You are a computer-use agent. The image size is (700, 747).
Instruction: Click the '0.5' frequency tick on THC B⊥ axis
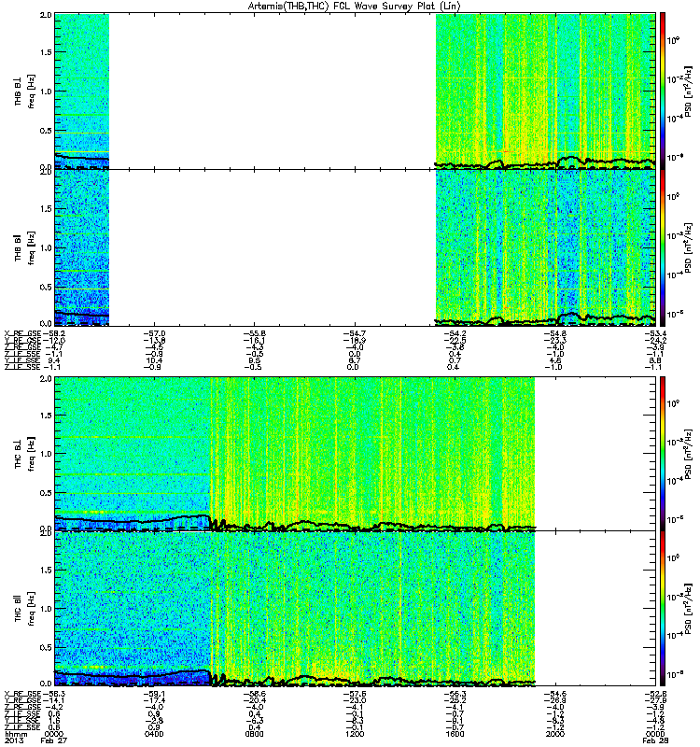[46, 493]
